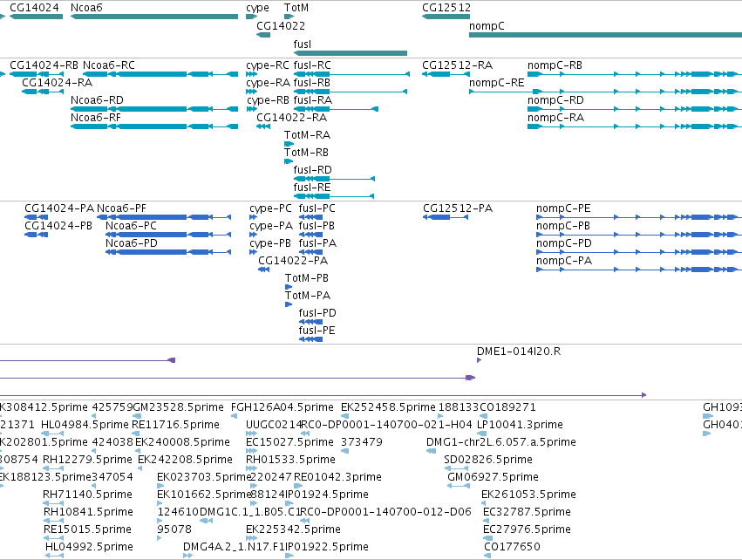Viewport: 742px width, 560px height.
Task: Click the CG14022 gene label
Action: coord(281,25)
